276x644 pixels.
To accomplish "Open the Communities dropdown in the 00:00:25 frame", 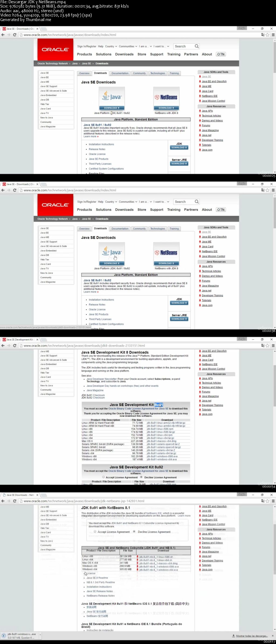I will (x=128, y=46).
